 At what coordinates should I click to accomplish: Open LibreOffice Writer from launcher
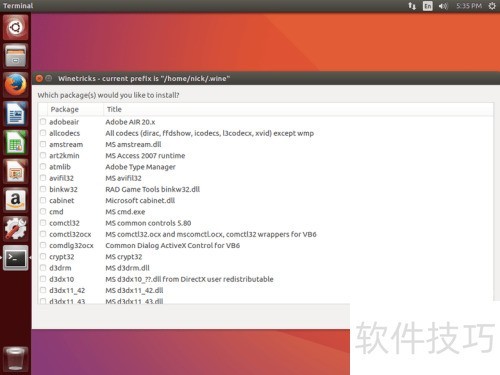15,114
